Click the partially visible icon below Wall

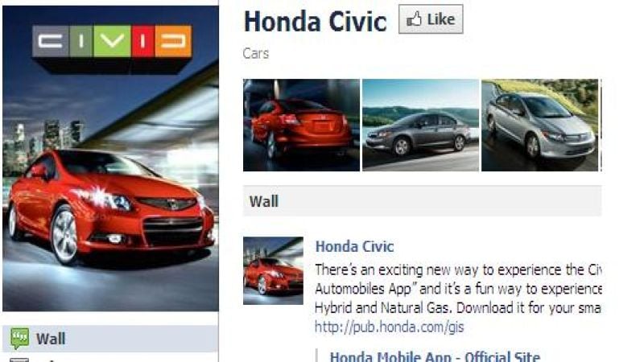[19, 360]
